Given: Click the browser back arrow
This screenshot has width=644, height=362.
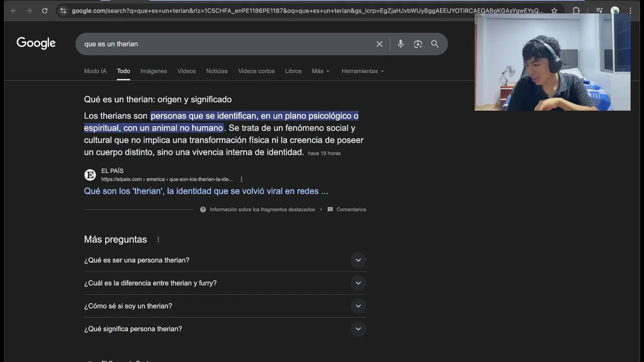Looking at the screenshot, I should point(14,11).
